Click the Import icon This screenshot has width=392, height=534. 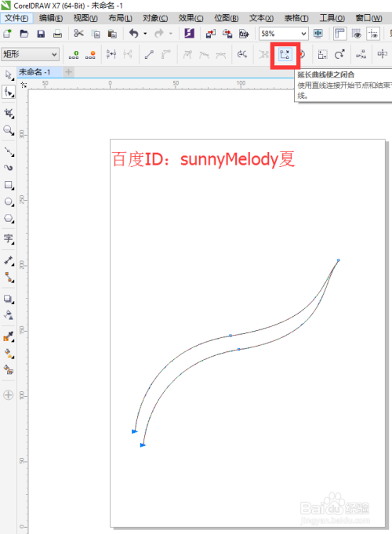(x=211, y=34)
